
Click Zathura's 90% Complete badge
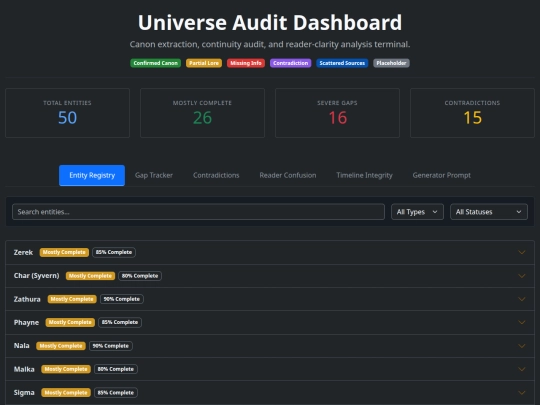point(122,299)
